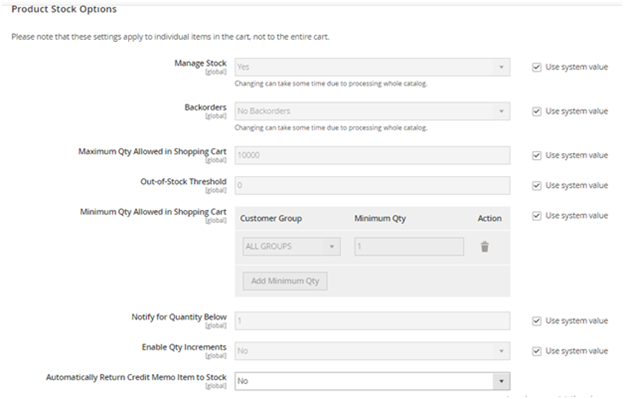Click the Out-of-Stock Threshold field
Viewport: 624px width, 399px height.
tap(372, 186)
